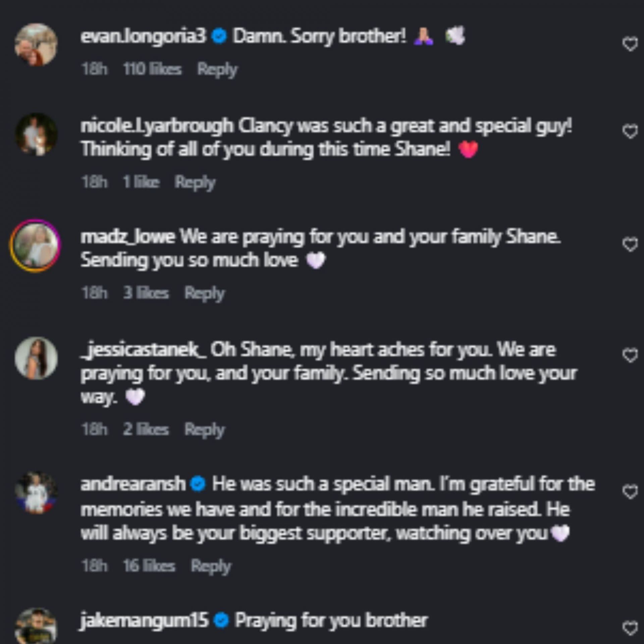
Task: Visit jakemangum15 username link
Action: coord(144,620)
